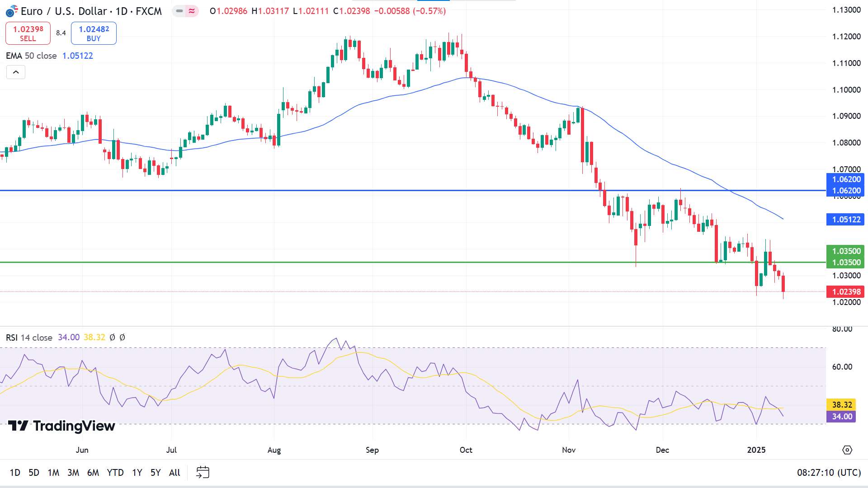Click the 08:27:10 (UTC) timezone clock
This screenshot has width=868, height=488.
pos(829,472)
